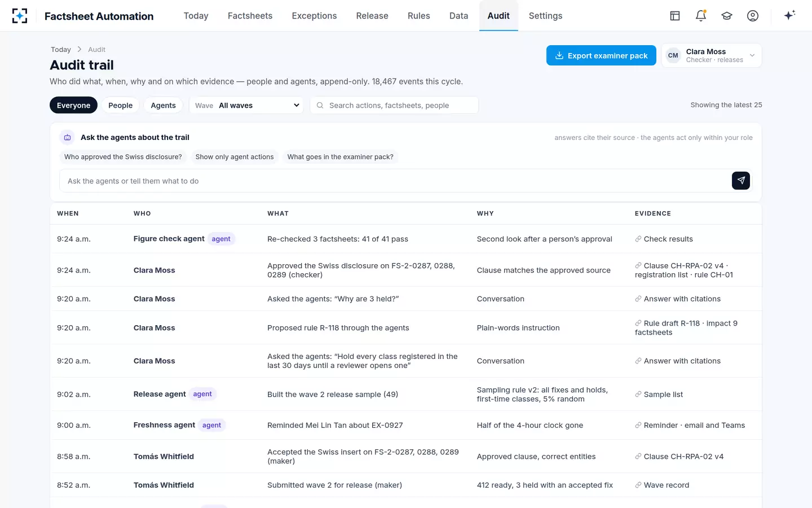Open the learning graduation cap icon
812x508 pixels.
tap(727, 16)
